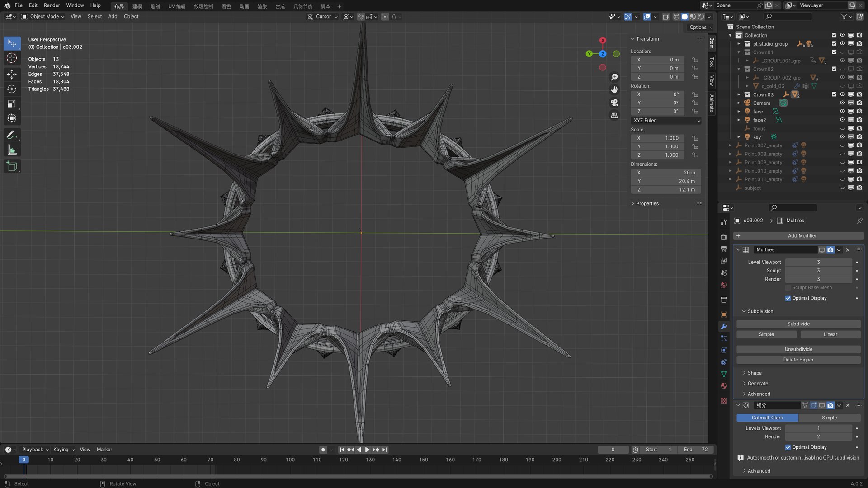Image resolution: width=868 pixels, height=488 pixels.
Task: Open the Render properties tab icon
Action: click(724, 237)
